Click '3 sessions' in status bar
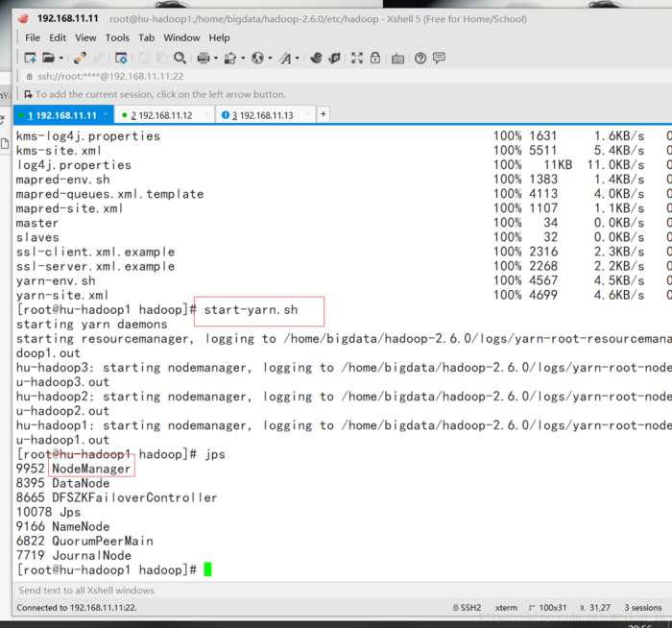 [643, 608]
